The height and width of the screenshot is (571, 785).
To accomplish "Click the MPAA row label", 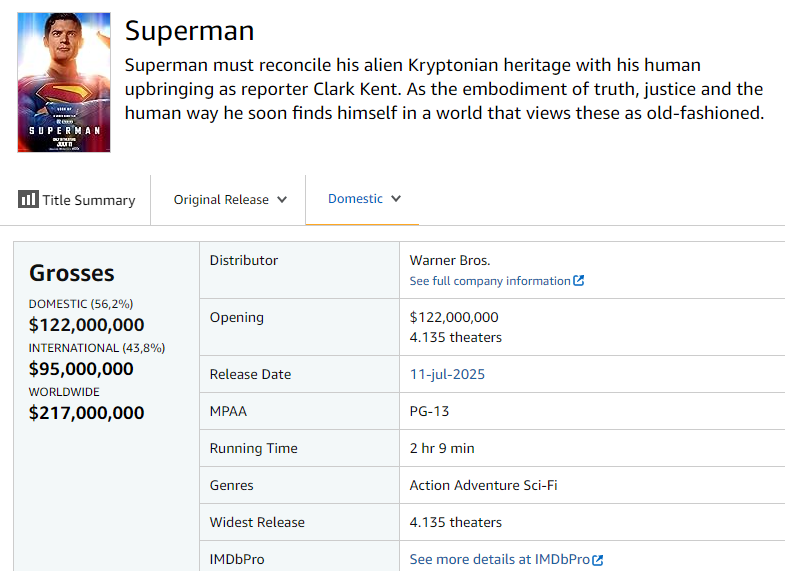I will pos(228,411).
